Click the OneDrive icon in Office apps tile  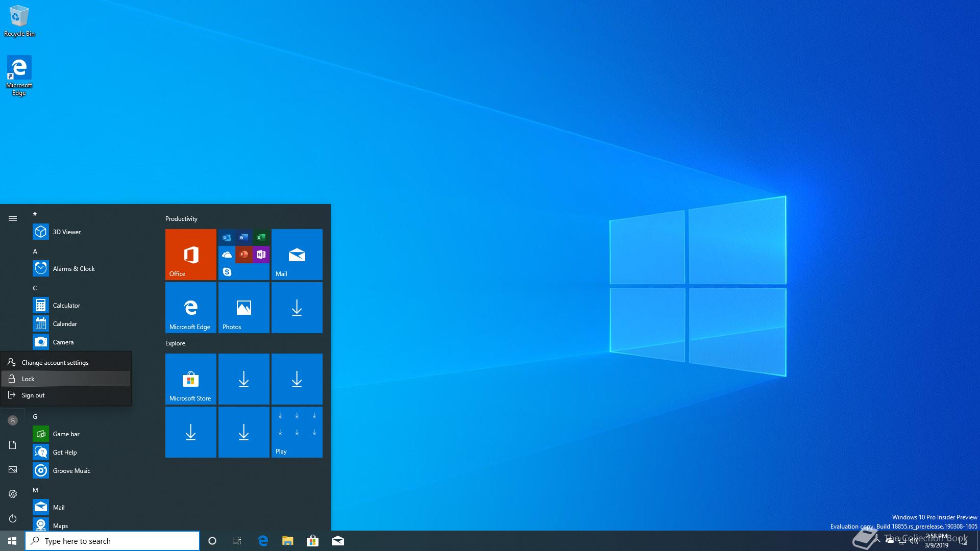[x=227, y=254]
